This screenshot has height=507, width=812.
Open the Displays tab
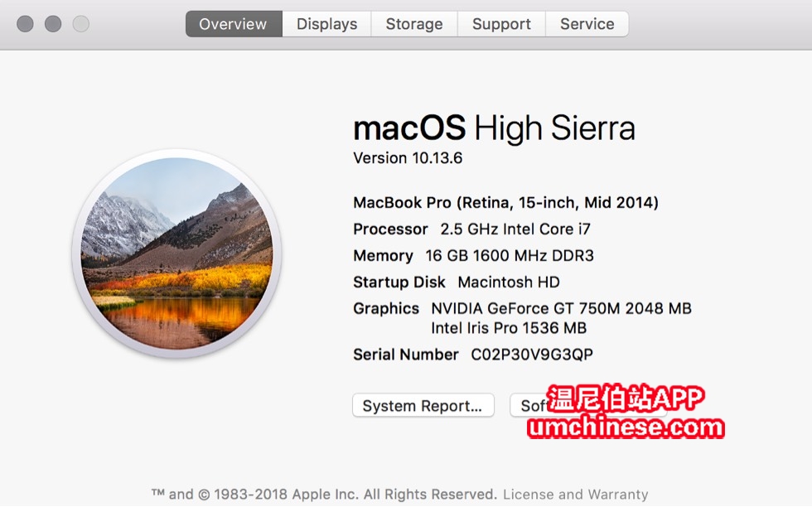326,24
